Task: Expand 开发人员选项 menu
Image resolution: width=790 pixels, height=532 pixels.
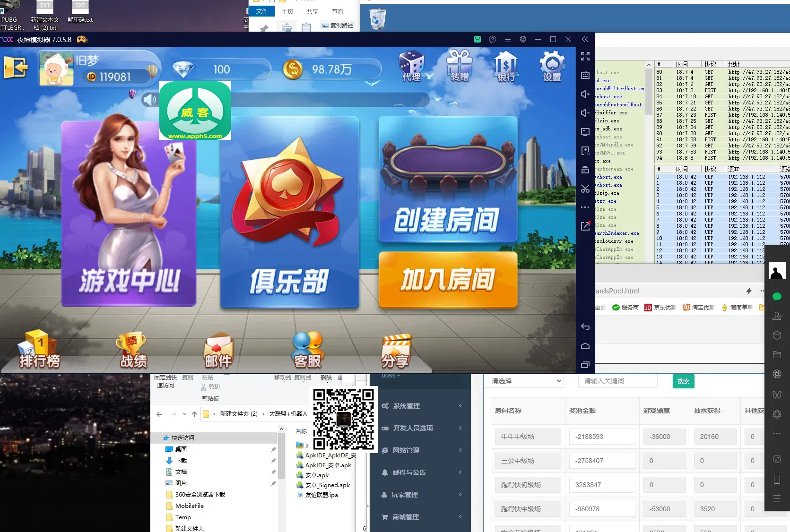Action: tap(422, 428)
